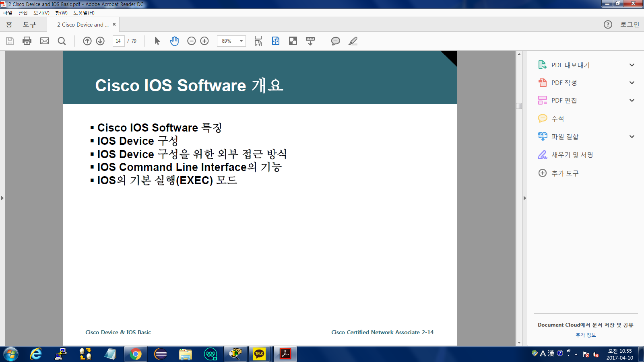
Task: Go to previous page arrow
Action: 87,41
